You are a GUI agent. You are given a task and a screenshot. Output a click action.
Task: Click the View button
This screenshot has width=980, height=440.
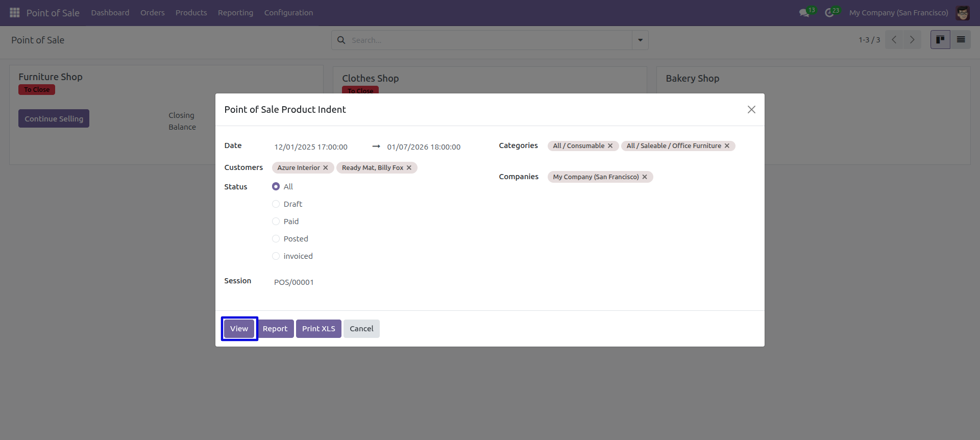click(x=239, y=329)
